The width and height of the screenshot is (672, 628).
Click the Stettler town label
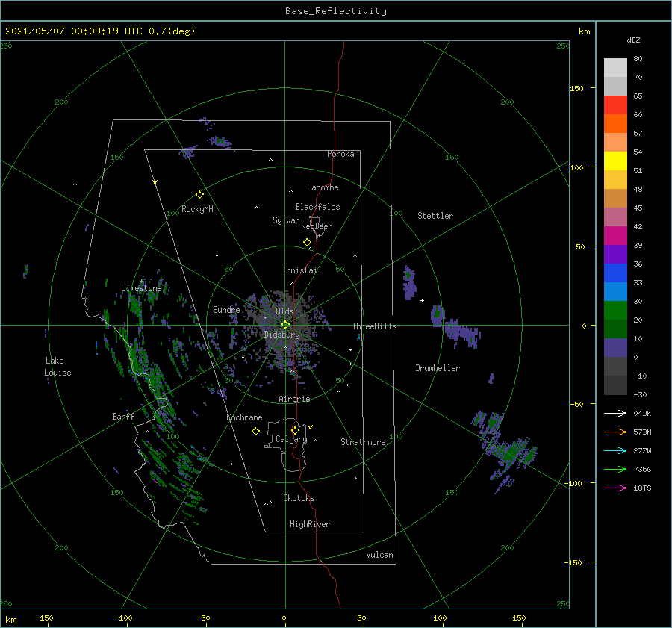tap(435, 216)
